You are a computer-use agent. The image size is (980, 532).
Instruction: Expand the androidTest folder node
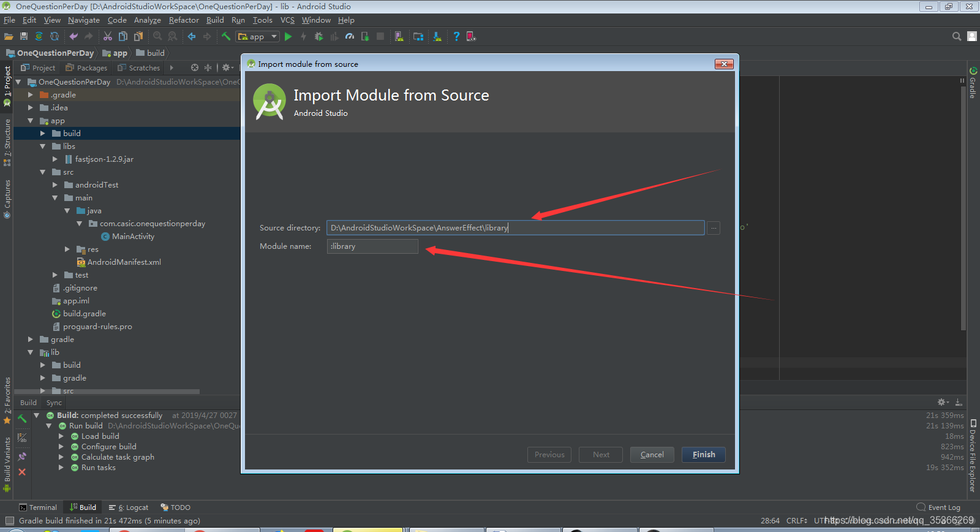[55, 185]
